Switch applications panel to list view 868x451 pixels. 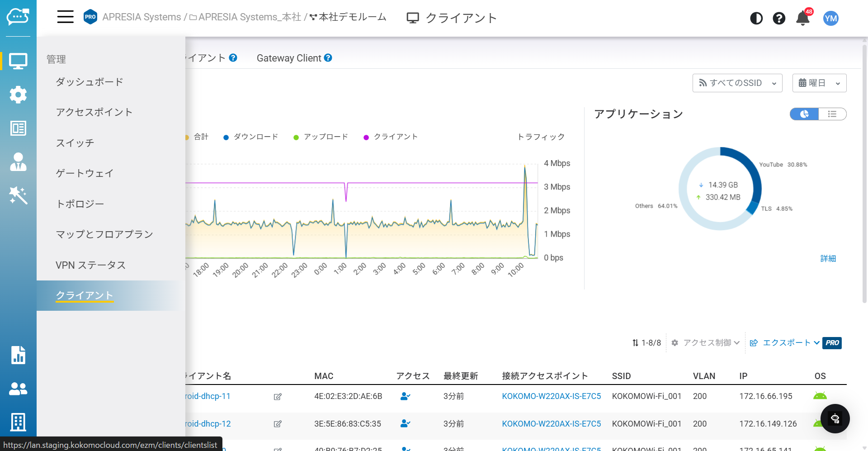(x=832, y=114)
